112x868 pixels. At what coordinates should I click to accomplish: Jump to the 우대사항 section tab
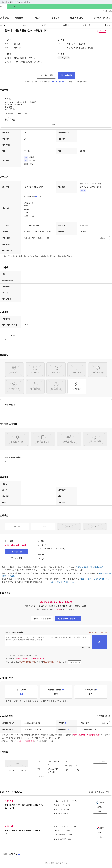pyautogui.click(x=45, y=25)
